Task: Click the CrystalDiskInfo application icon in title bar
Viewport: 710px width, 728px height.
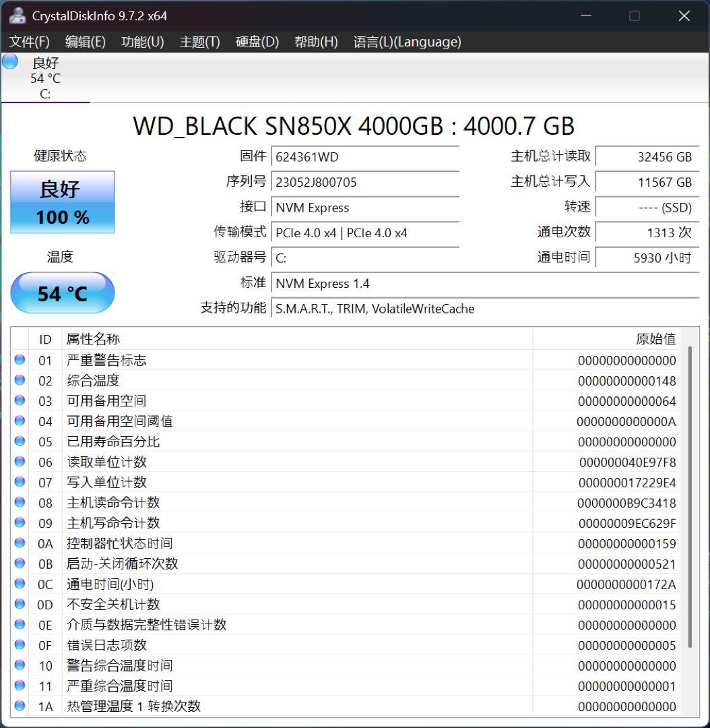Action: 16,15
